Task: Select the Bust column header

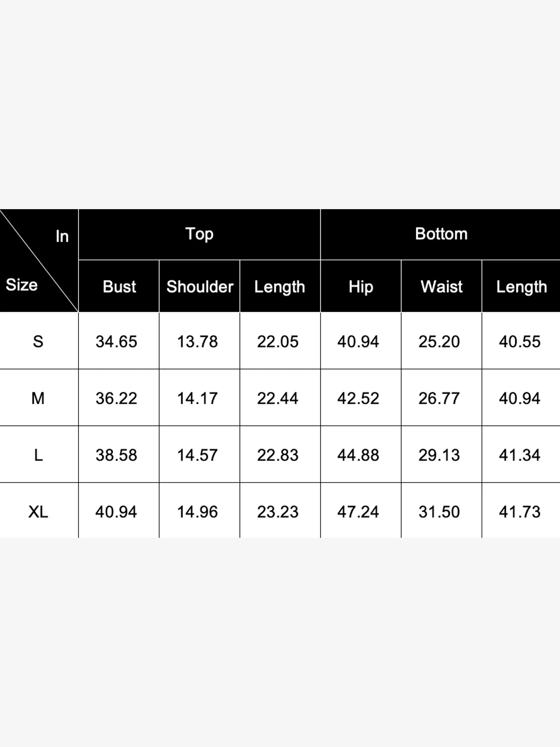Action: pyautogui.click(x=119, y=286)
